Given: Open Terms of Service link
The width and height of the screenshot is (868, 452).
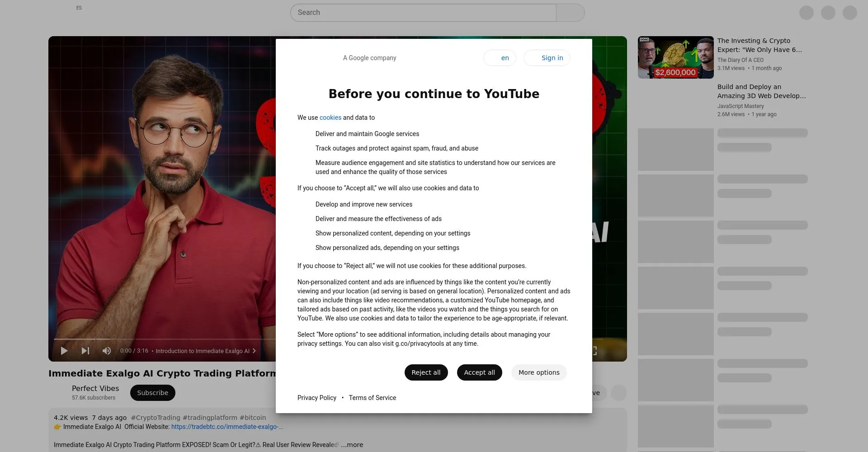Looking at the screenshot, I should 373,398.
